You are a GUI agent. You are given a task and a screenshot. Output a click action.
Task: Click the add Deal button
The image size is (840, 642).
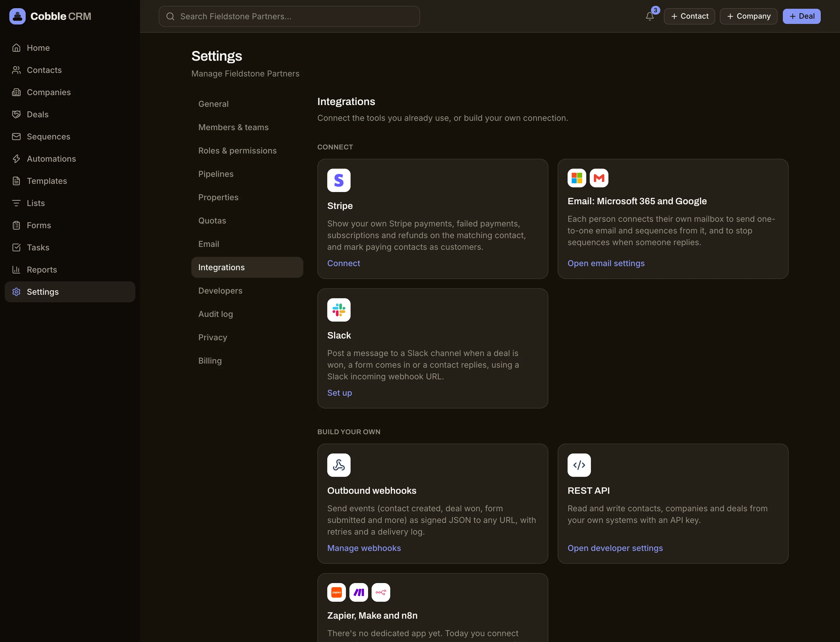[x=802, y=16]
